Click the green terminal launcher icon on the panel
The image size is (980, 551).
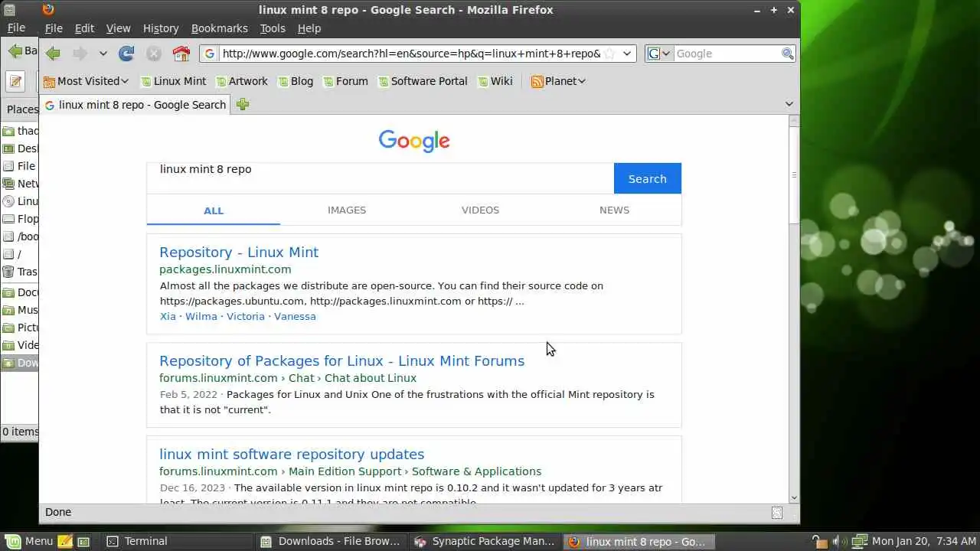point(83,541)
